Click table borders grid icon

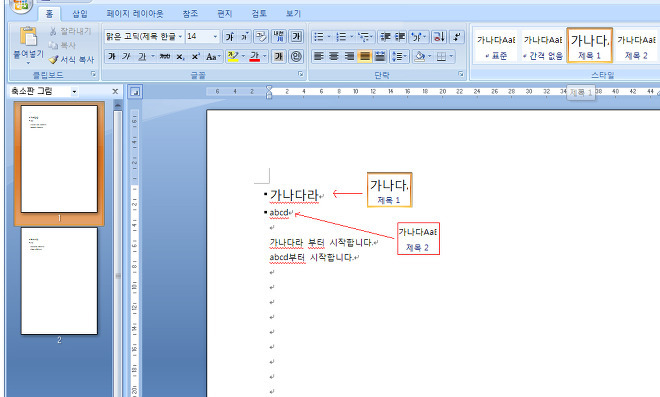[441, 56]
